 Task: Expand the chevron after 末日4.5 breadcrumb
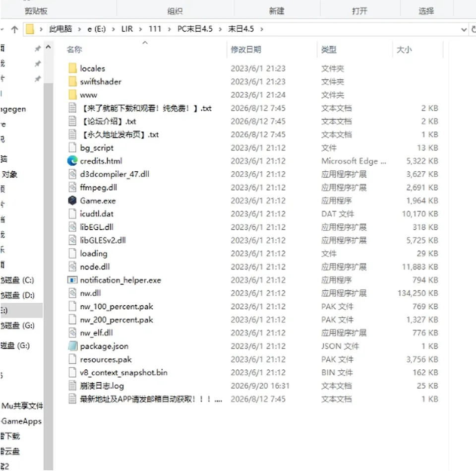pyautogui.click(x=262, y=29)
